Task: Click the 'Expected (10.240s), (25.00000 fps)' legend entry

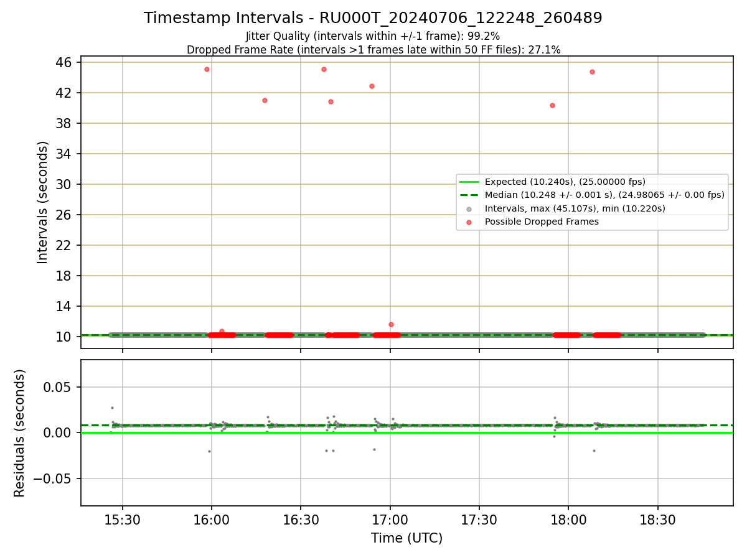Action: tap(565, 182)
